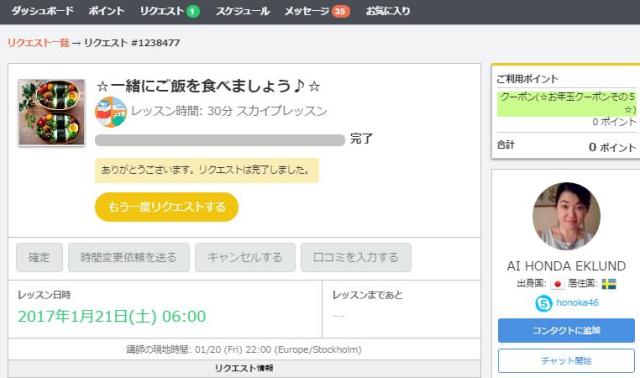Click the Japan flag icon
Image resolution: width=640 pixels, height=378 pixels.
tap(557, 284)
